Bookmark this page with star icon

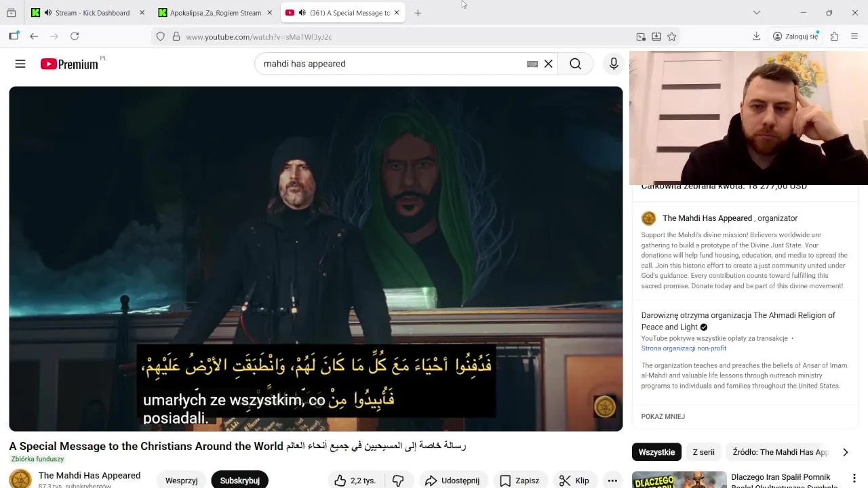(x=672, y=37)
